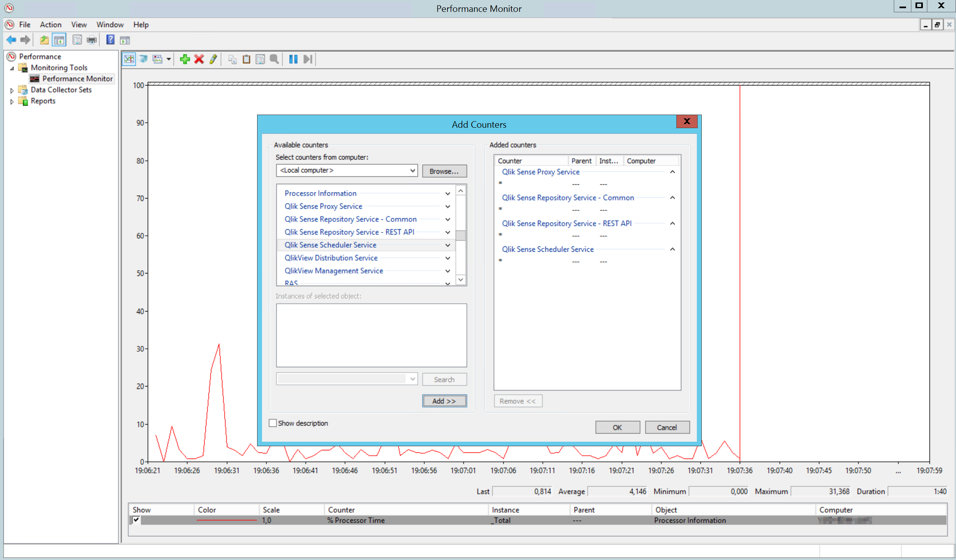Open the Action menu
956x560 pixels.
coord(50,24)
